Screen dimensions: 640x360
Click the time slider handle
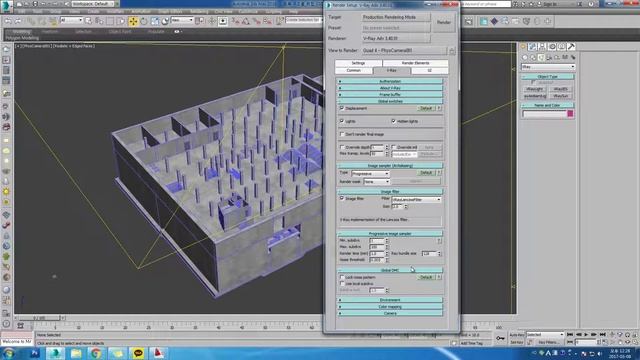click(x=39, y=318)
